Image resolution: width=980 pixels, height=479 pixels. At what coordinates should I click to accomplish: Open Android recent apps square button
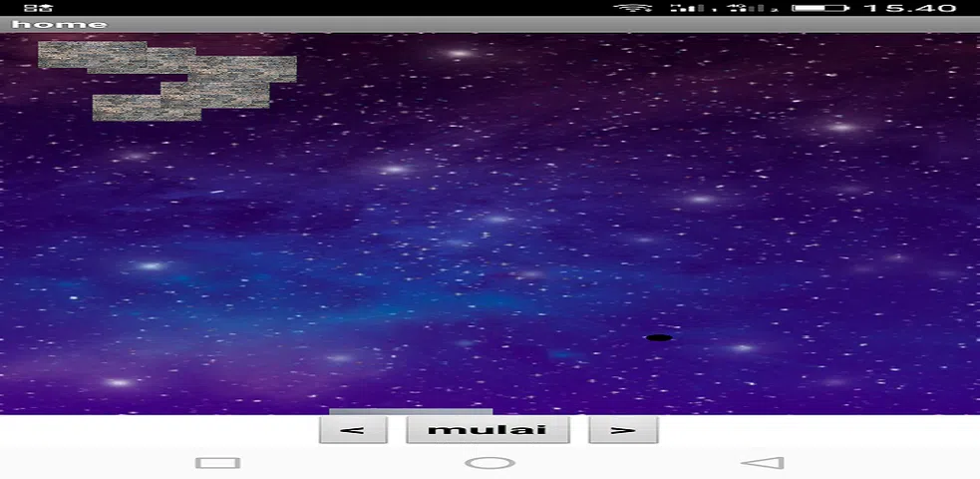217,463
